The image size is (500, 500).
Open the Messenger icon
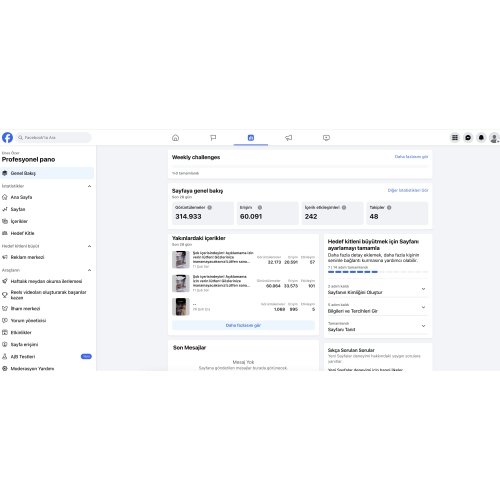tap(468, 137)
